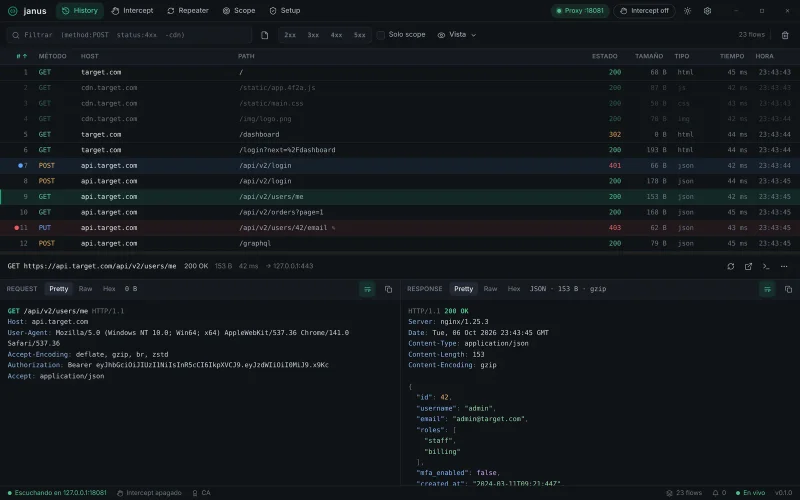This screenshot has width=800, height=500.
Task: Select Request Pretty view tab
Action: (59, 289)
